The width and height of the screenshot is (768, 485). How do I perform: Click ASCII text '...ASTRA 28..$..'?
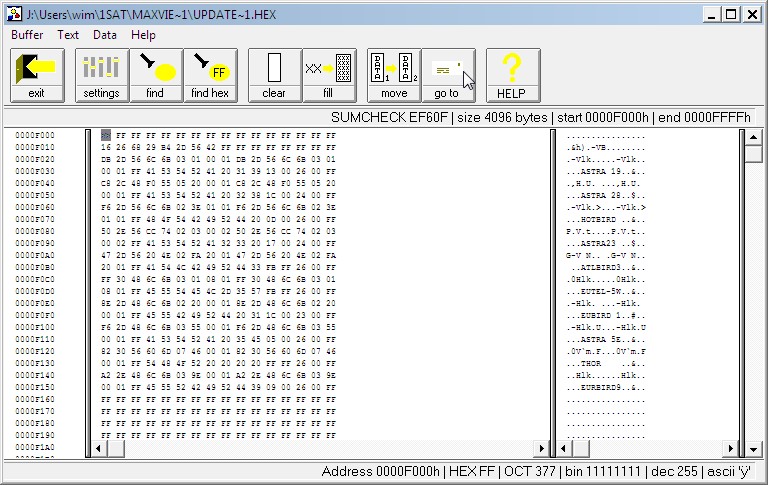coord(606,195)
